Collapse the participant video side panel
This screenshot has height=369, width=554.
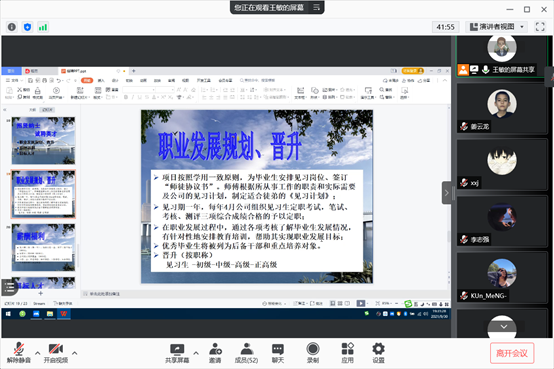pos(447,193)
